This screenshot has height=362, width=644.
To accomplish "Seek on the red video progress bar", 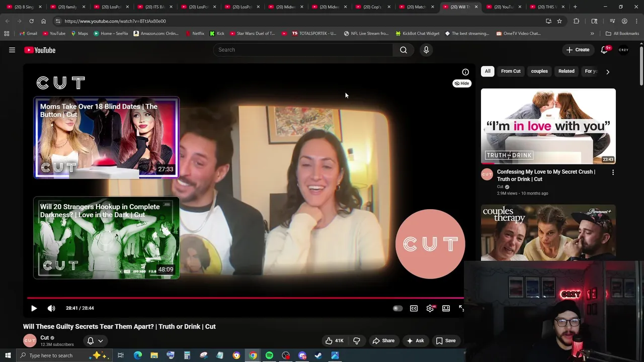I will [245, 298].
